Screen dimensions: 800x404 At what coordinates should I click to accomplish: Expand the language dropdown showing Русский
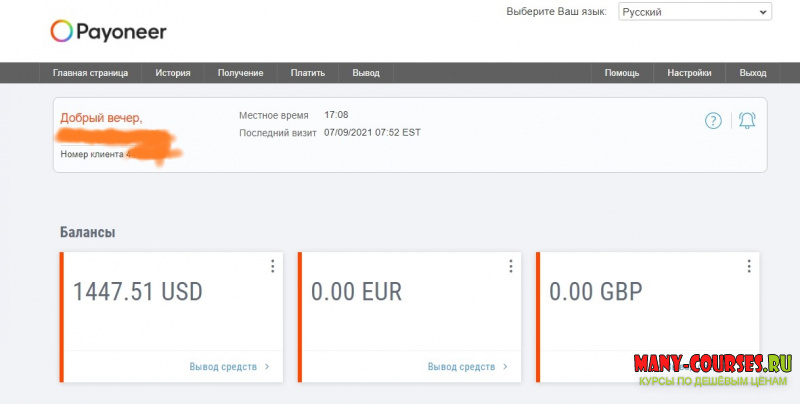click(694, 12)
